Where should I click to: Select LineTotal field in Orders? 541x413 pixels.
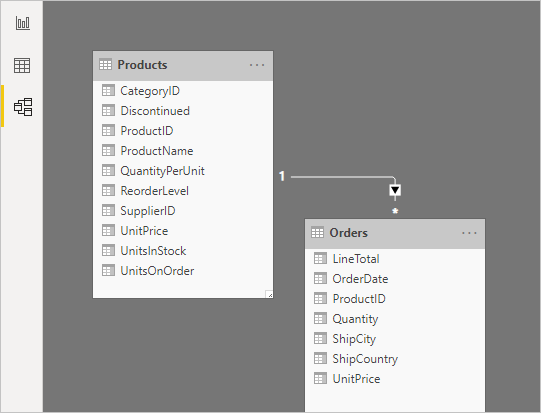(395, 259)
